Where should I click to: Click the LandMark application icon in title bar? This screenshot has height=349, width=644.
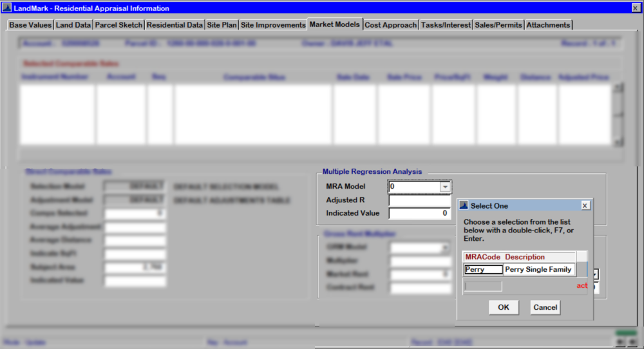click(6, 8)
